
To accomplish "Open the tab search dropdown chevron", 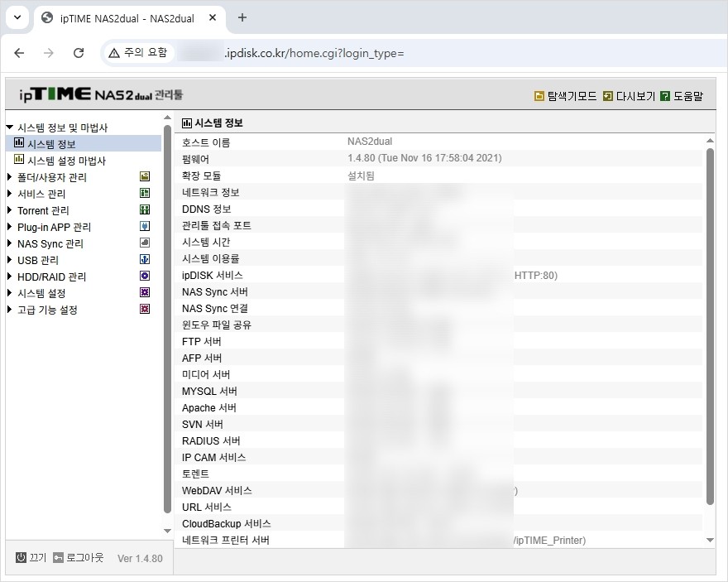I will point(17,17).
